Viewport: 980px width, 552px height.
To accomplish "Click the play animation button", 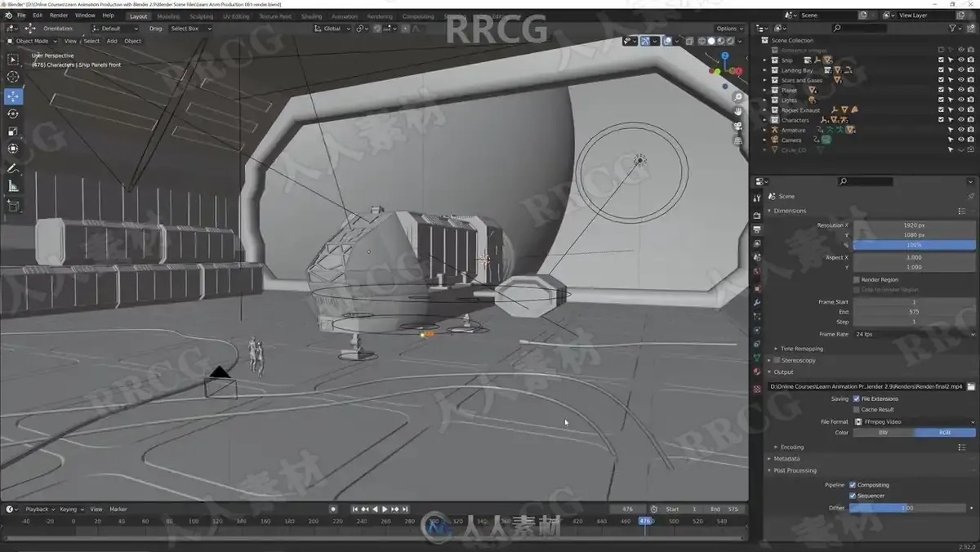I will pyautogui.click(x=385, y=509).
